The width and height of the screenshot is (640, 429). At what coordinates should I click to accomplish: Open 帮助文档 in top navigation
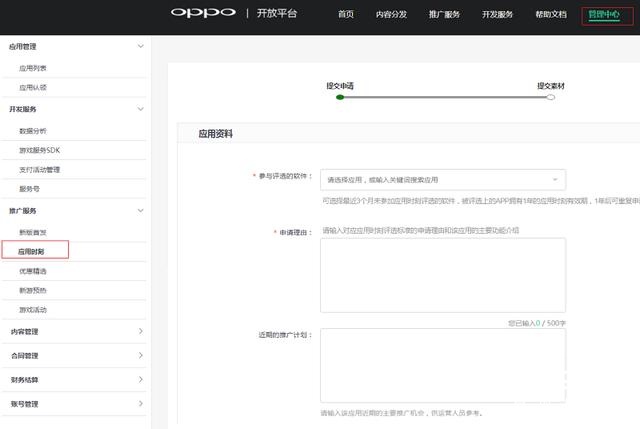tap(550, 15)
